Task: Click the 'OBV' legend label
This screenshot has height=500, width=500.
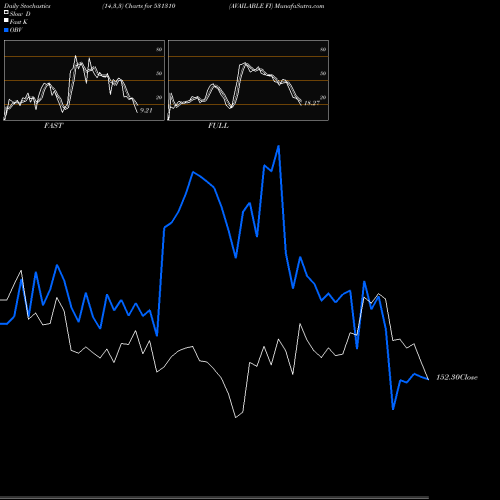Action: pyautogui.click(x=16, y=30)
